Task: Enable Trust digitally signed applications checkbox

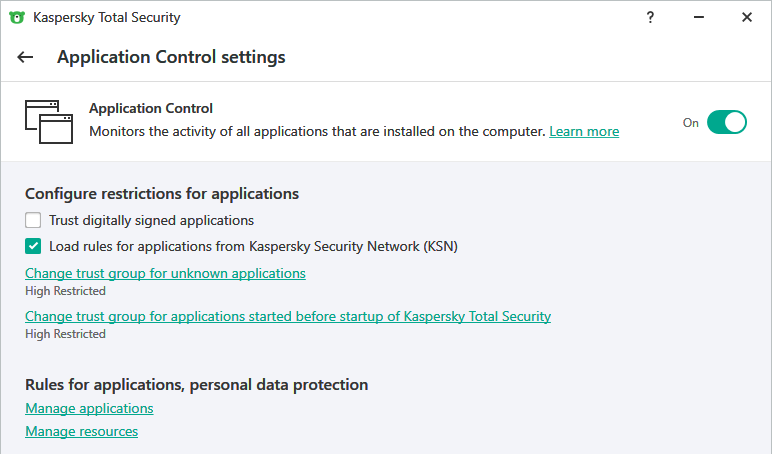Action: pos(33,220)
